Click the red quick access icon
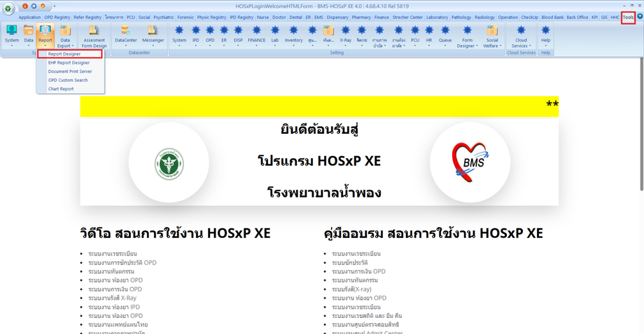 (25, 6)
